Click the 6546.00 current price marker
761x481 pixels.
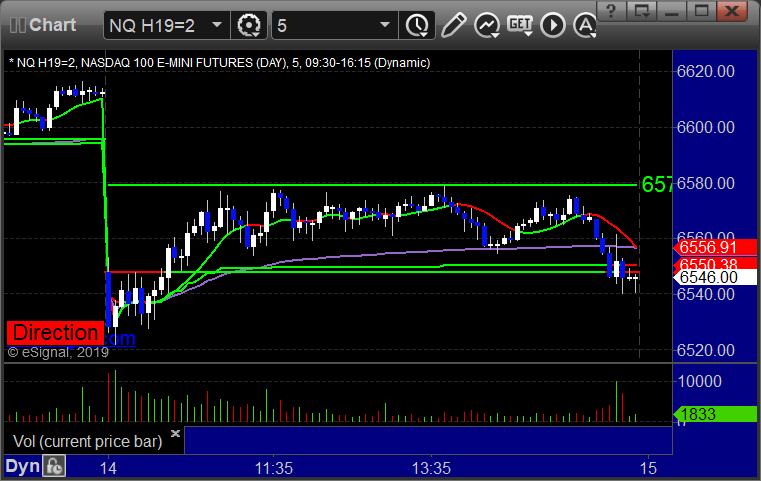click(714, 278)
